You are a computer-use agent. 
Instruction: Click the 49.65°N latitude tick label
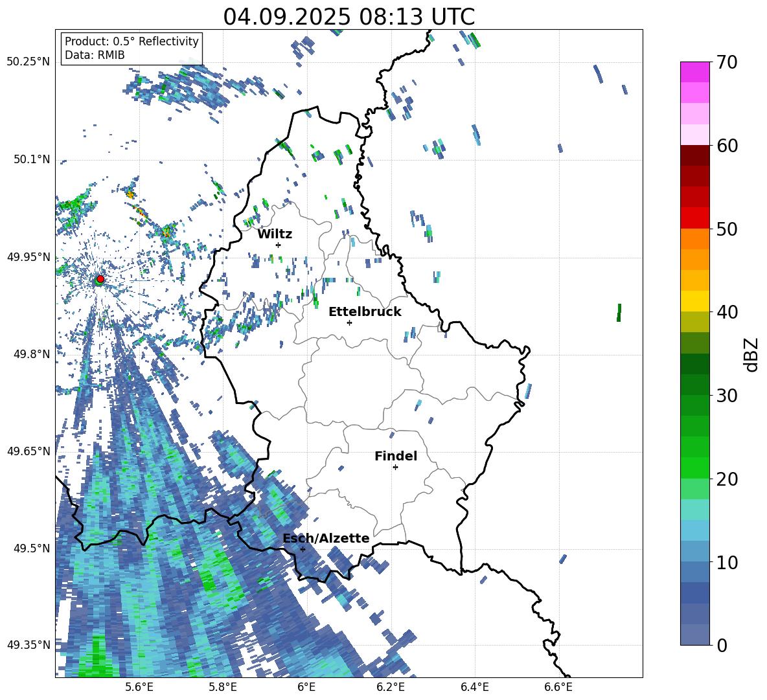pos(29,451)
